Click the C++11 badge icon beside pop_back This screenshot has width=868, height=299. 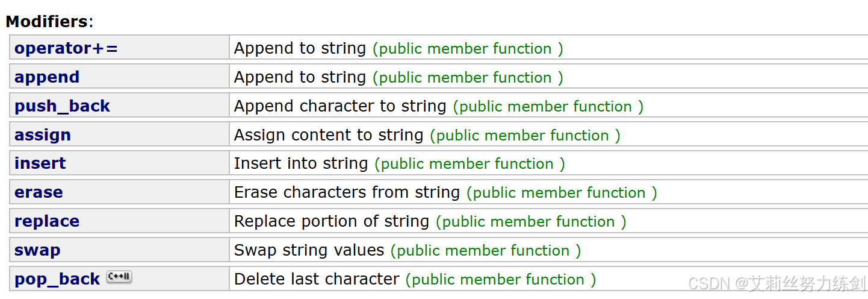point(119,277)
